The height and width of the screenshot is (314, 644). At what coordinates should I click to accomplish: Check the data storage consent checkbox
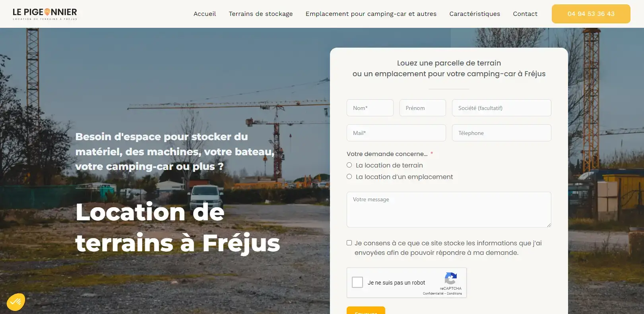[349, 243]
